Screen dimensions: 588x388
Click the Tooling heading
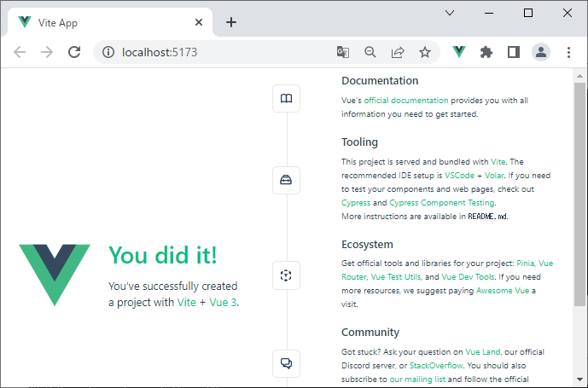(359, 142)
